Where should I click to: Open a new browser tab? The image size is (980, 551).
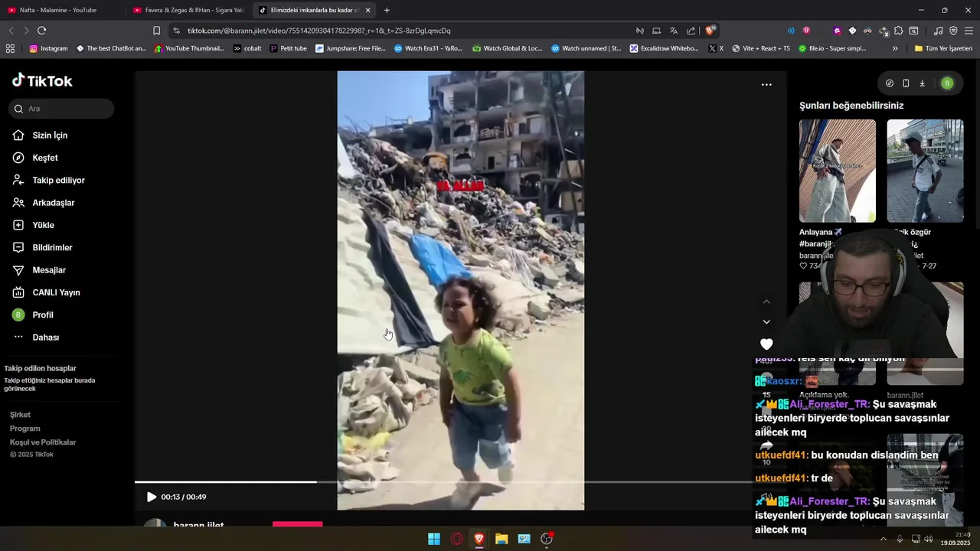[x=387, y=10]
